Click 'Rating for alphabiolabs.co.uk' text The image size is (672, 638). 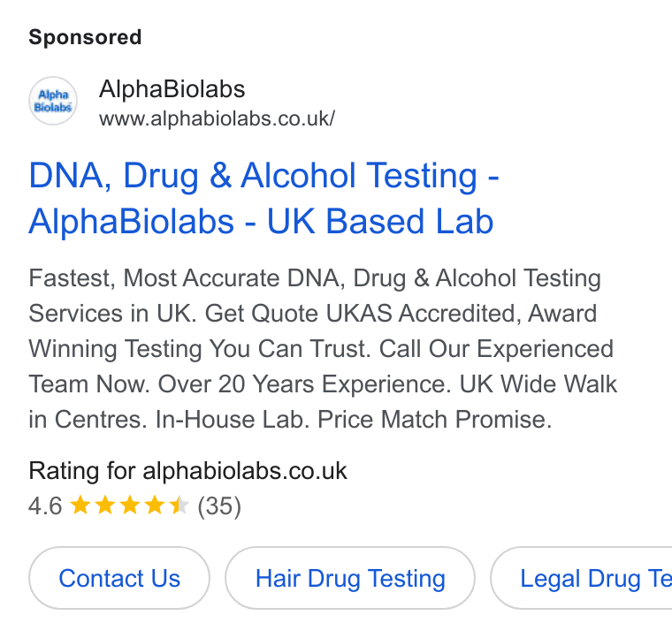(x=187, y=471)
